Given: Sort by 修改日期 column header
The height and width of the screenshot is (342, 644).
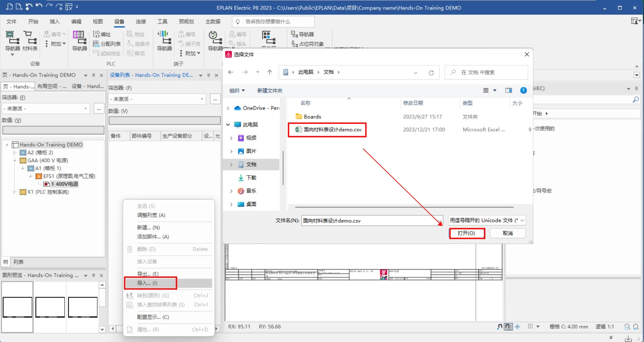Looking at the screenshot, I should pos(413,103).
